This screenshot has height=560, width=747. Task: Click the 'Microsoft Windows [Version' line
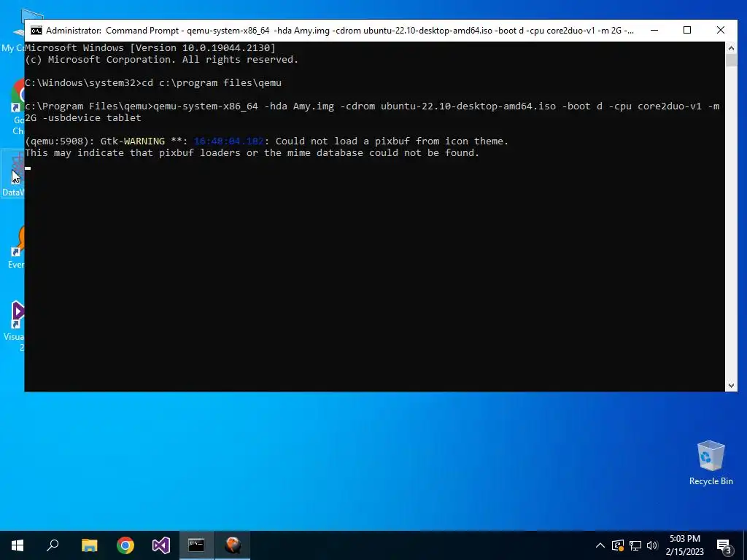[x=150, y=47]
